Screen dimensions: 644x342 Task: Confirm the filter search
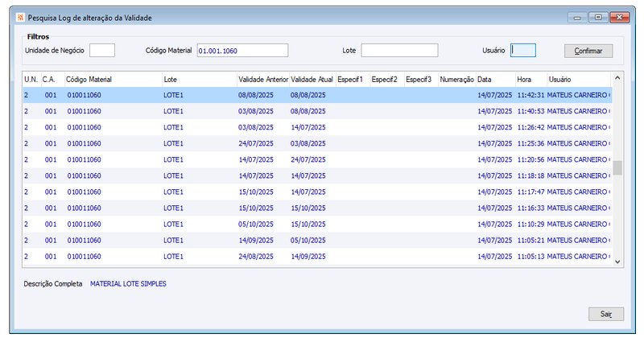588,51
